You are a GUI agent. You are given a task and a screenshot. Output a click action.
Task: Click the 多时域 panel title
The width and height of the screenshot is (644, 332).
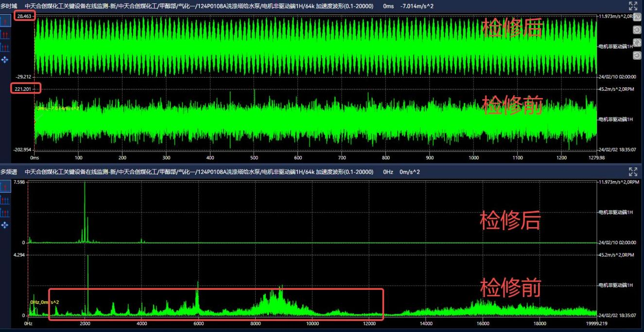point(8,6)
